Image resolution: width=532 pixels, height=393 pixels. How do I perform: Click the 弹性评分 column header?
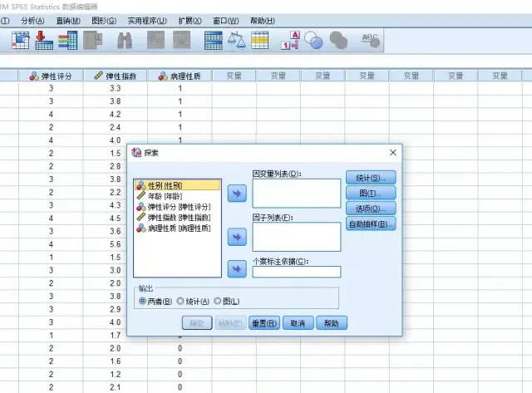pos(51,76)
